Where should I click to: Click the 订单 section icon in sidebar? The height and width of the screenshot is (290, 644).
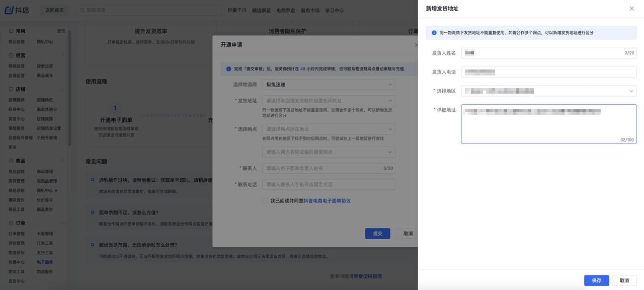click(x=11, y=223)
